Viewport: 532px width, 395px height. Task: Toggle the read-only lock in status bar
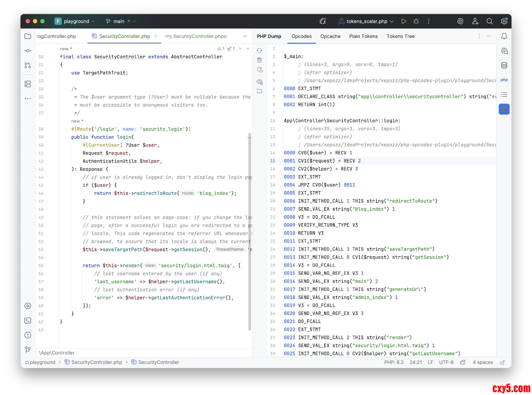click(502, 362)
